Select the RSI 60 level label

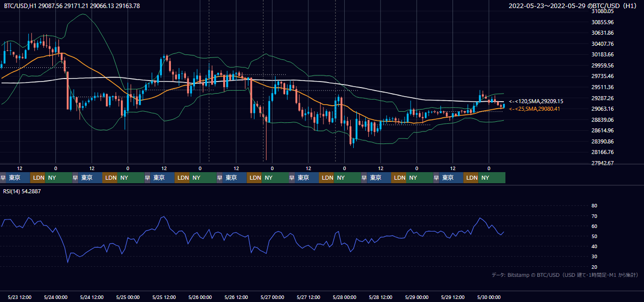(594, 226)
